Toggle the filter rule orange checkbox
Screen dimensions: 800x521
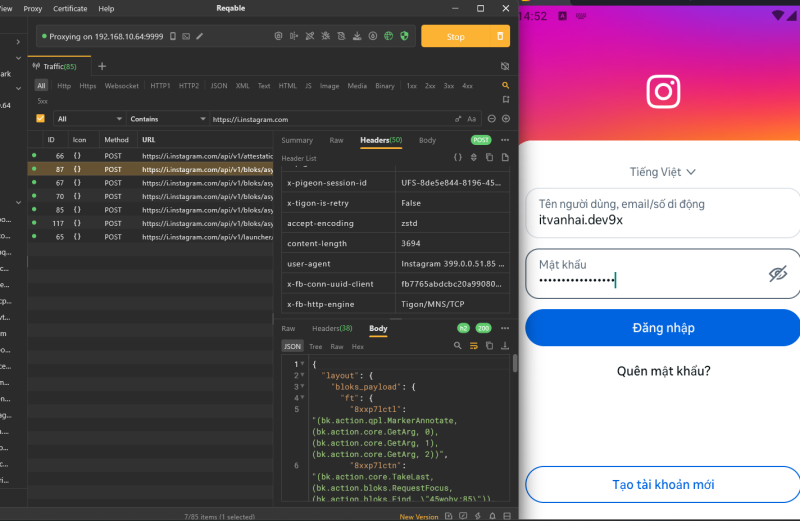41,119
